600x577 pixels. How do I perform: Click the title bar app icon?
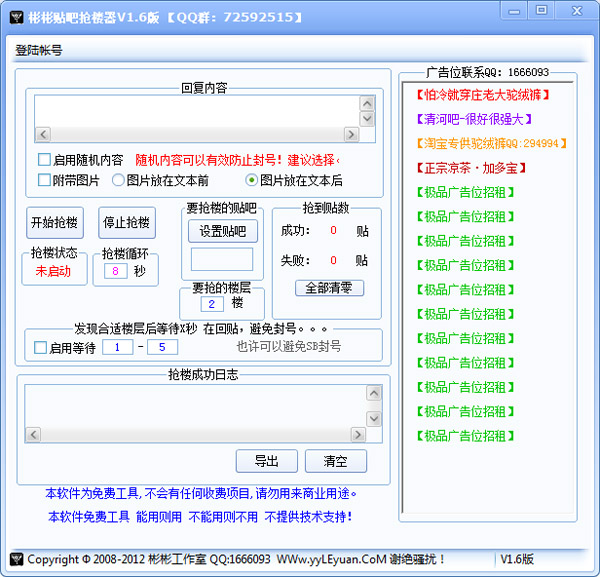point(16,18)
